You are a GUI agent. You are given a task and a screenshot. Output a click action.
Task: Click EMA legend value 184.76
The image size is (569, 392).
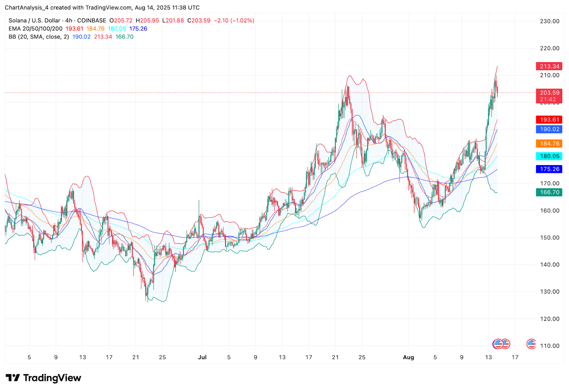(x=96, y=29)
